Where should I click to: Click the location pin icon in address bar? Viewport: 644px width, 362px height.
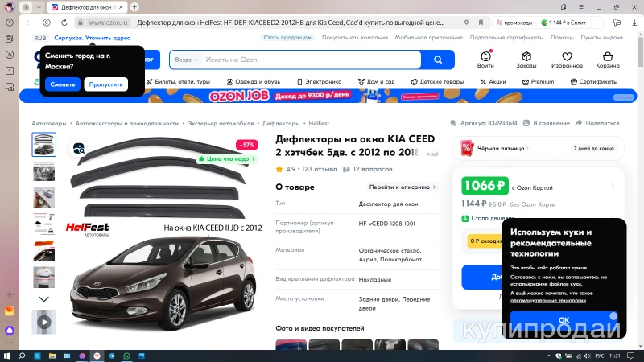click(466, 23)
